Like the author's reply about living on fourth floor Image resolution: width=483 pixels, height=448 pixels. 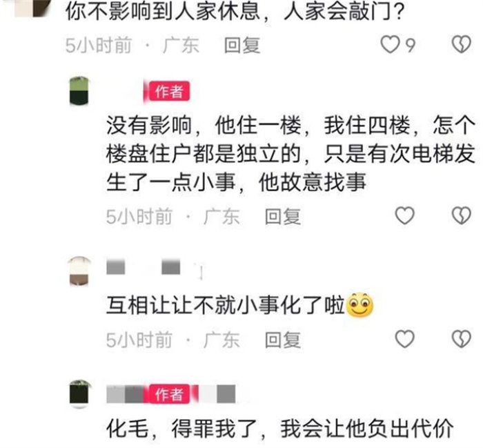tap(404, 215)
